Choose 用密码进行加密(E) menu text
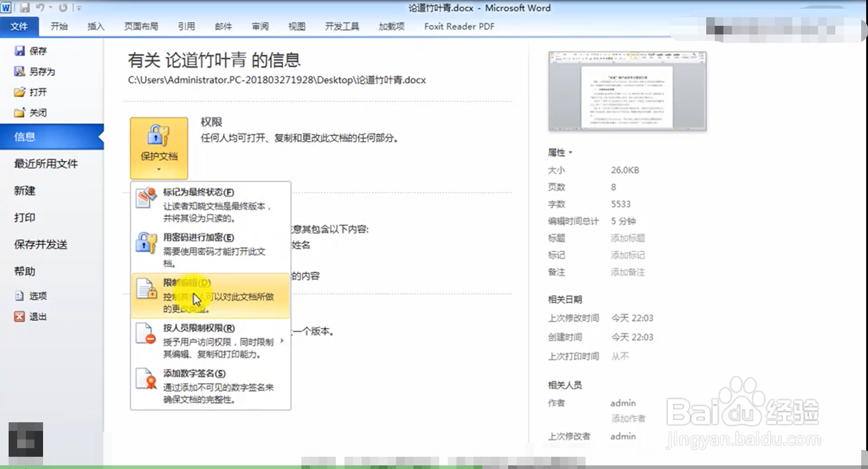Image resolution: width=868 pixels, height=469 pixels. 199,238
